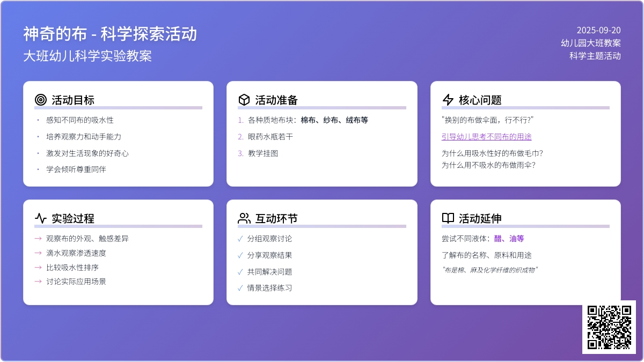Click the checkmark next to 情景选择练习

[x=240, y=288]
